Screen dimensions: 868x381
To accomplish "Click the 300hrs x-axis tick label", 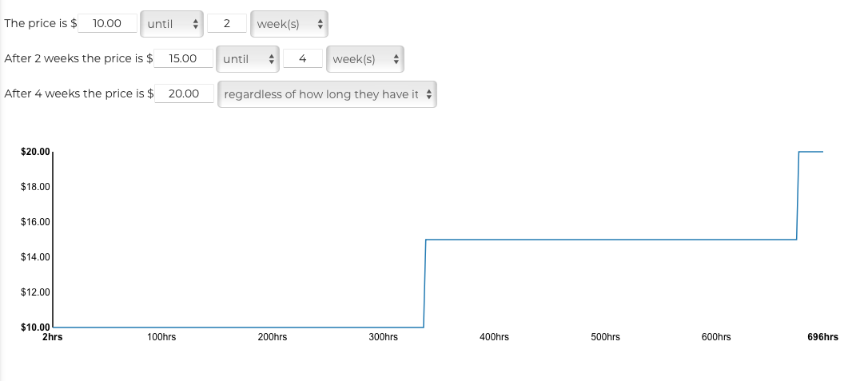I will (x=383, y=338).
